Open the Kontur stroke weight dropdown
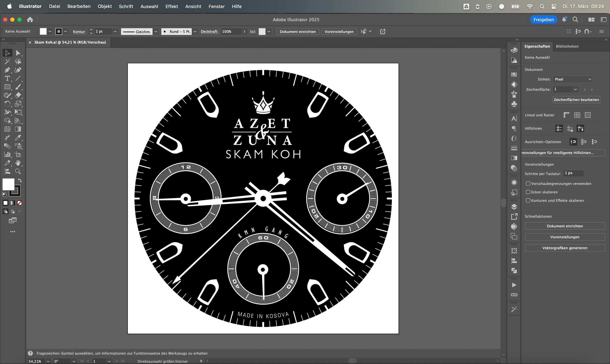610x364 pixels. 115,31
